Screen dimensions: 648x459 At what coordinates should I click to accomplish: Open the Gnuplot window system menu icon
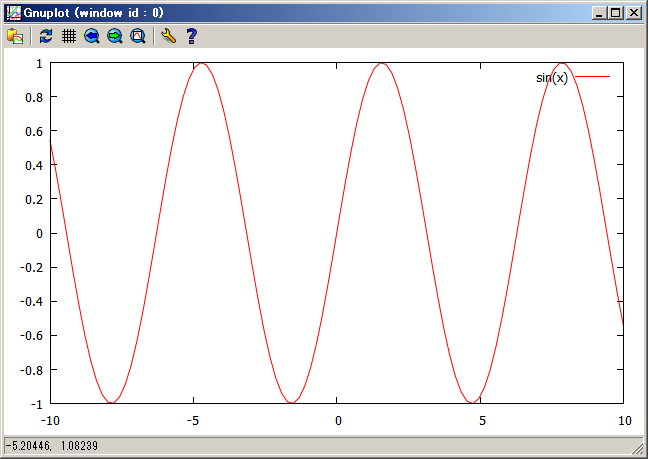[13, 13]
